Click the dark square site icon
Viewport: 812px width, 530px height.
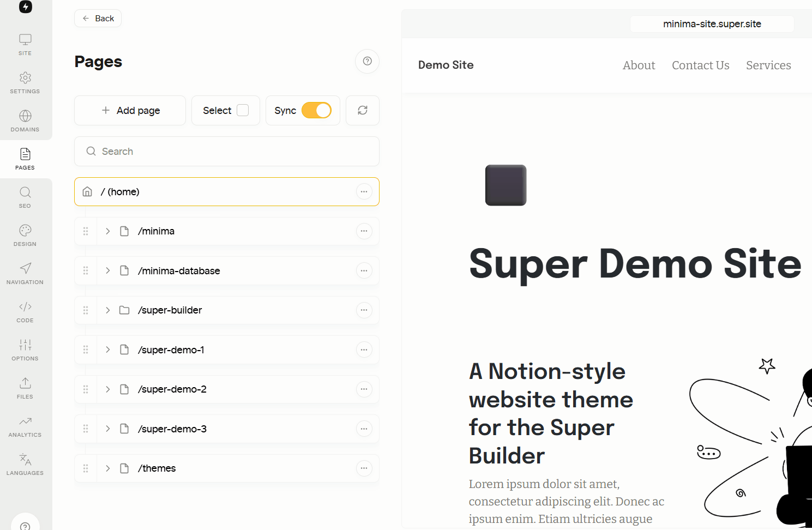pyautogui.click(x=506, y=185)
